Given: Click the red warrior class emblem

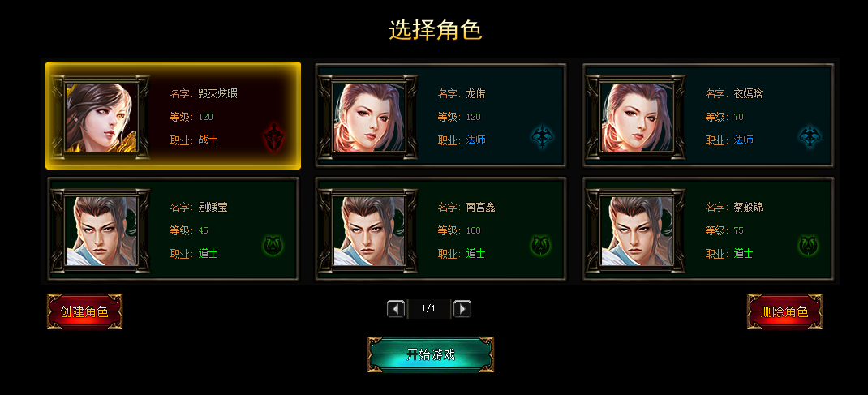Looking at the screenshot, I should tap(273, 138).
